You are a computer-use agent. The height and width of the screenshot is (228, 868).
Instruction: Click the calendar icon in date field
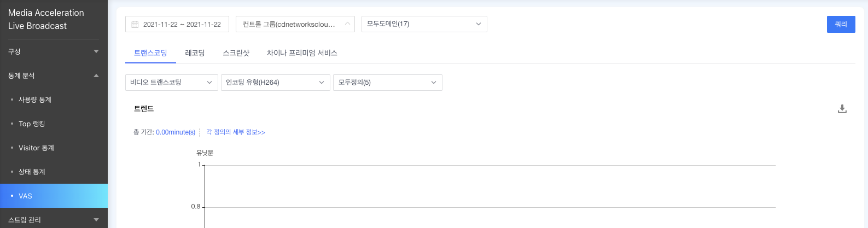[135, 25]
